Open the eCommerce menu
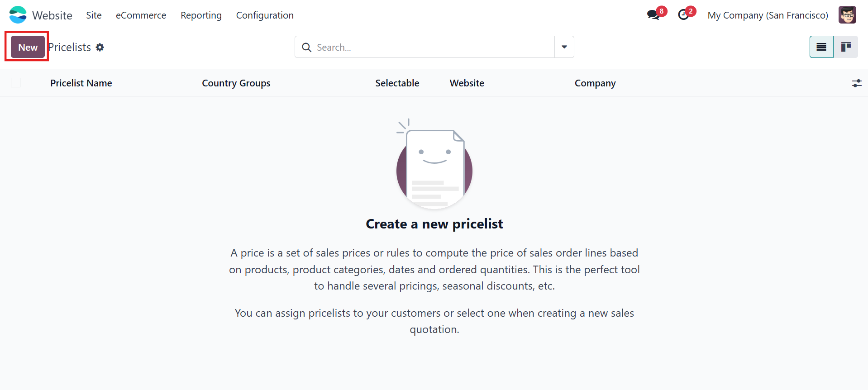 [x=141, y=15]
